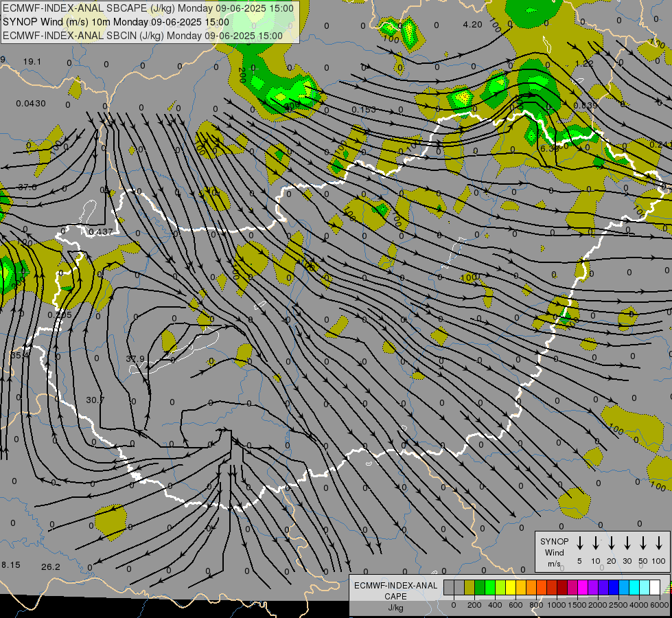Click the 19.1 value on the map
The height and width of the screenshot is (618, 672).
(32, 62)
